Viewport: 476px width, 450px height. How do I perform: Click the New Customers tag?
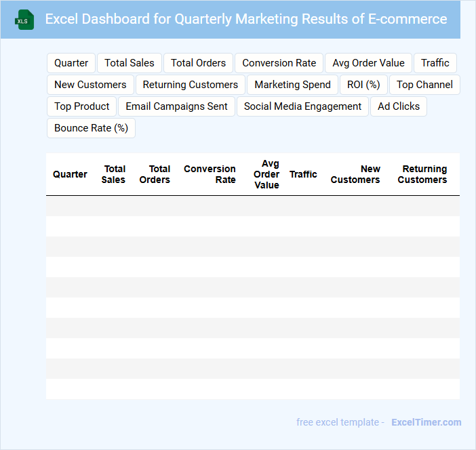(90, 85)
